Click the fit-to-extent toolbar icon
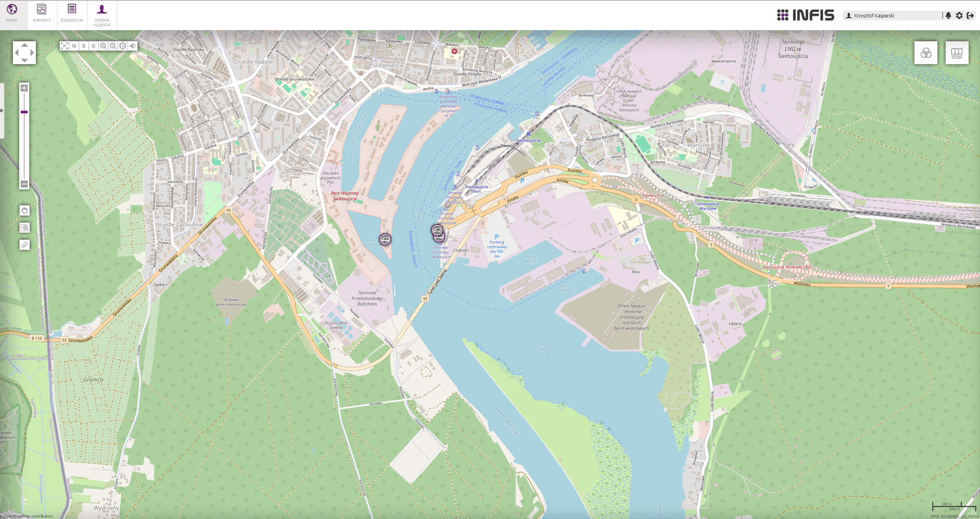This screenshot has width=980, height=519. tap(65, 46)
